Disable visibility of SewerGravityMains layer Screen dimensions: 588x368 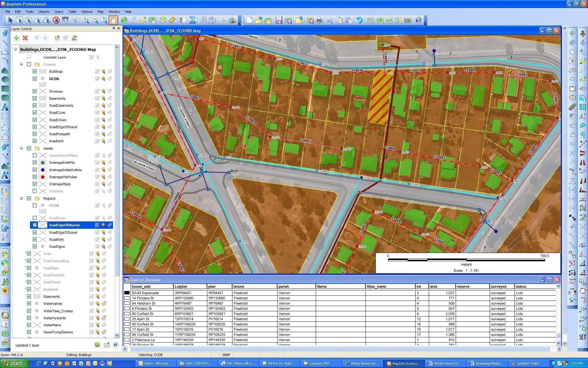[35, 155]
